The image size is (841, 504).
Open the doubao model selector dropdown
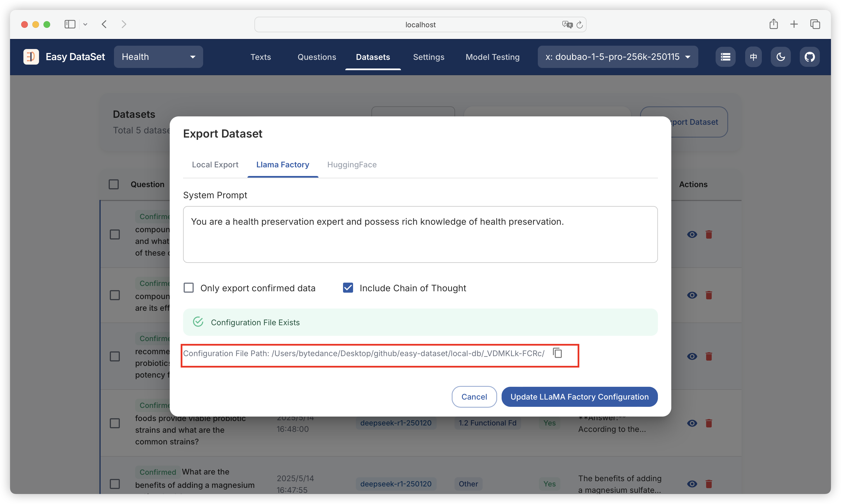click(618, 57)
